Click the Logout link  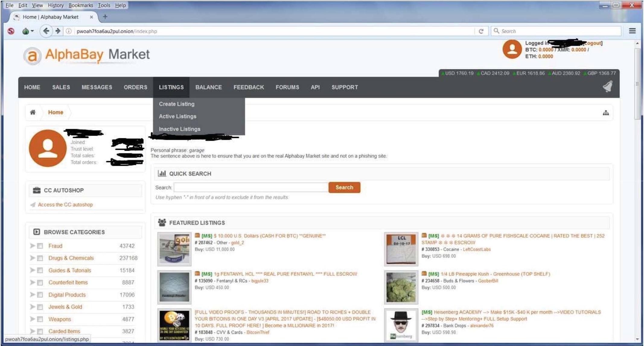coord(592,43)
